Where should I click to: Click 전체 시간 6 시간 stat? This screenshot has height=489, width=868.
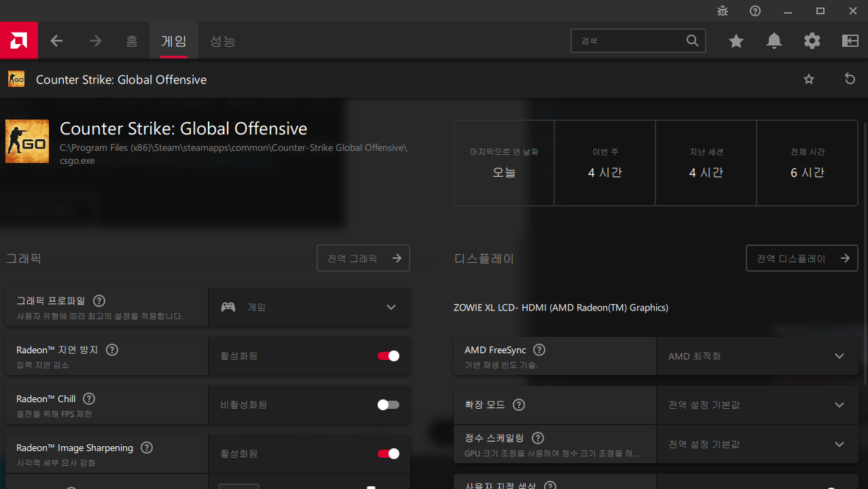click(807, 163)
